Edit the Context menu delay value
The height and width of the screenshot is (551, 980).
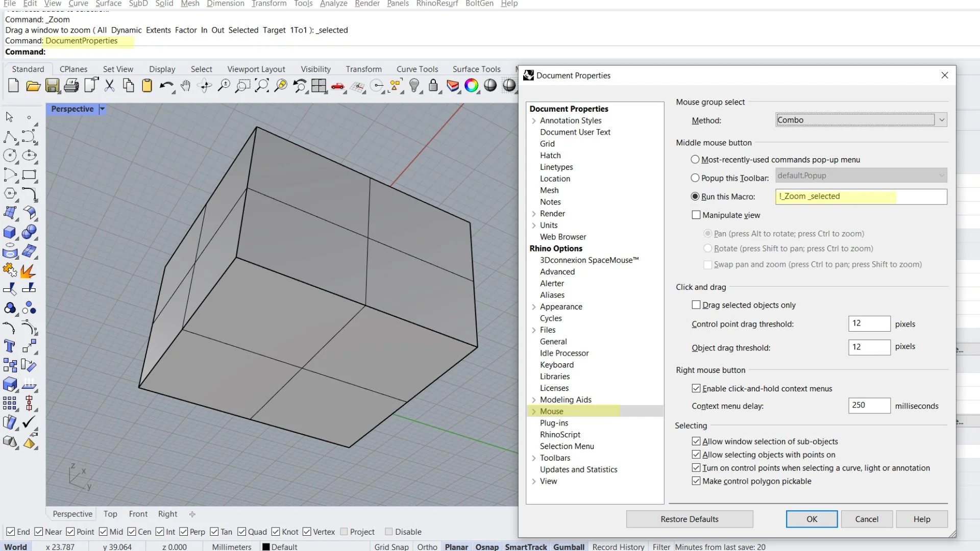[x=868, y=406]
